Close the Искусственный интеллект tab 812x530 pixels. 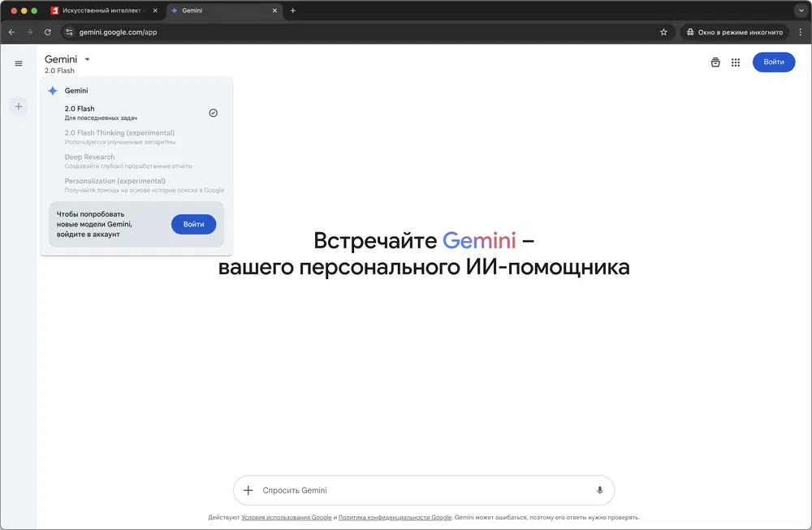coord(155,11)
